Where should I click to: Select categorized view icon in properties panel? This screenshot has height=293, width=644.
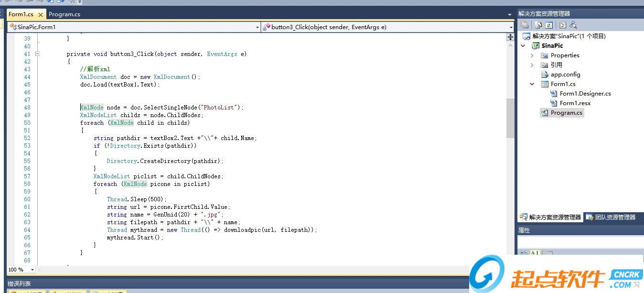click(x=524, y=253)
